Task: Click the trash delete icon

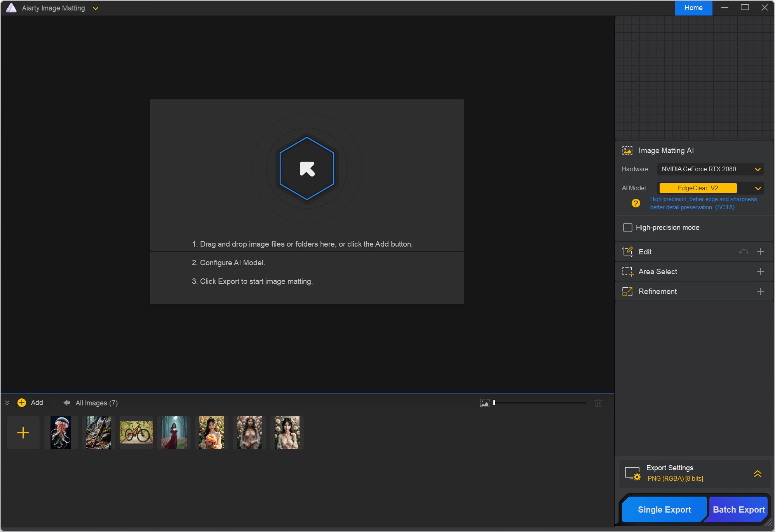Action: tap(598, 403)
